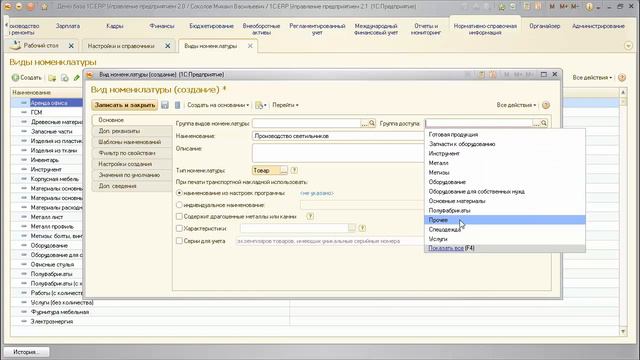Click magnifier in Группа доступа field

[x=544, y=123]
